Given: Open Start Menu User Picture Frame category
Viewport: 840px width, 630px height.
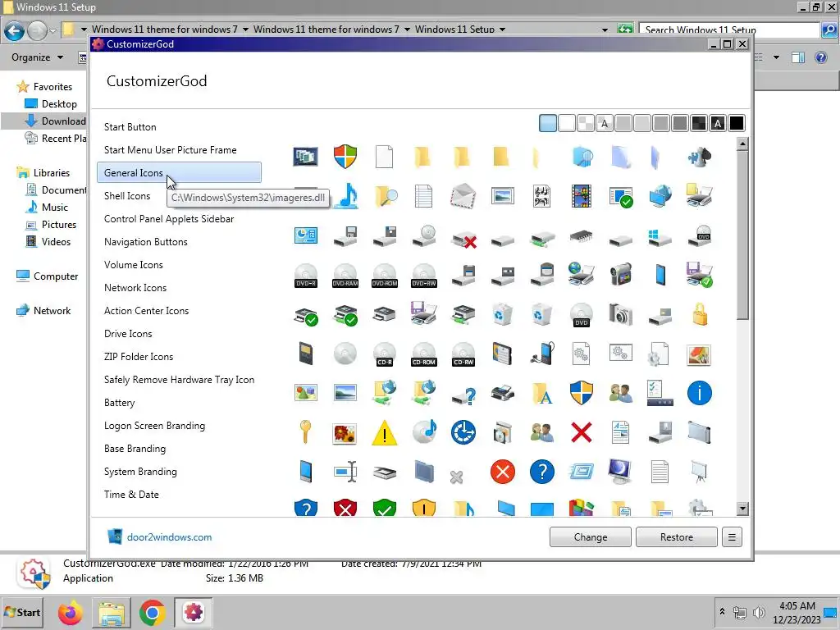Looking at the screenshot, I should pos(171,150).
